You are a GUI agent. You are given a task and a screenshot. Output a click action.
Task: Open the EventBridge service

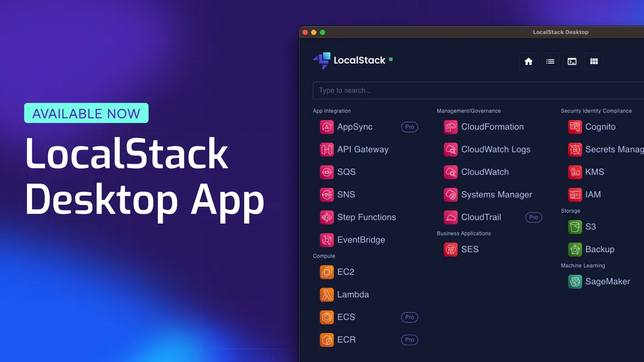point(361,240)
